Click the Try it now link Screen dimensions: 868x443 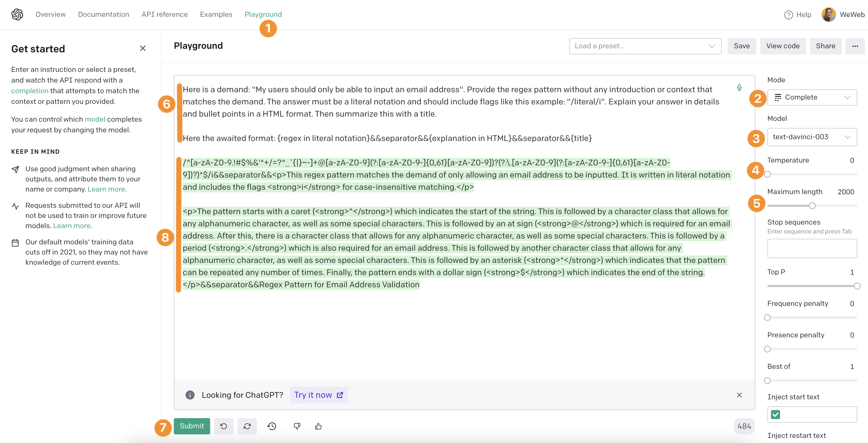[318, 395]
